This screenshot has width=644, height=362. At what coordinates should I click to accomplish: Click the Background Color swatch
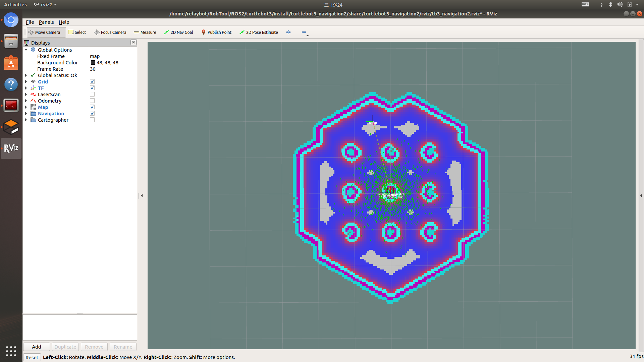93,63
